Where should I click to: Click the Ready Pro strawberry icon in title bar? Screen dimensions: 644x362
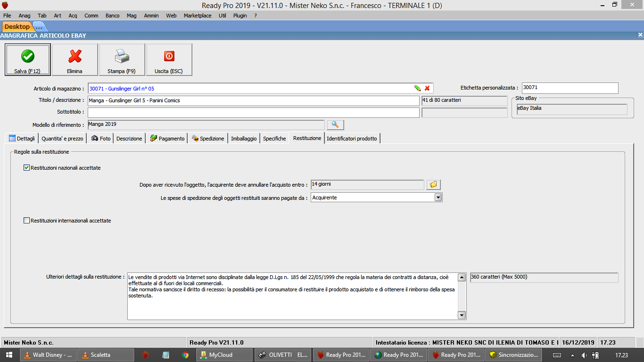pyautogui.click(x=5, y=5)
